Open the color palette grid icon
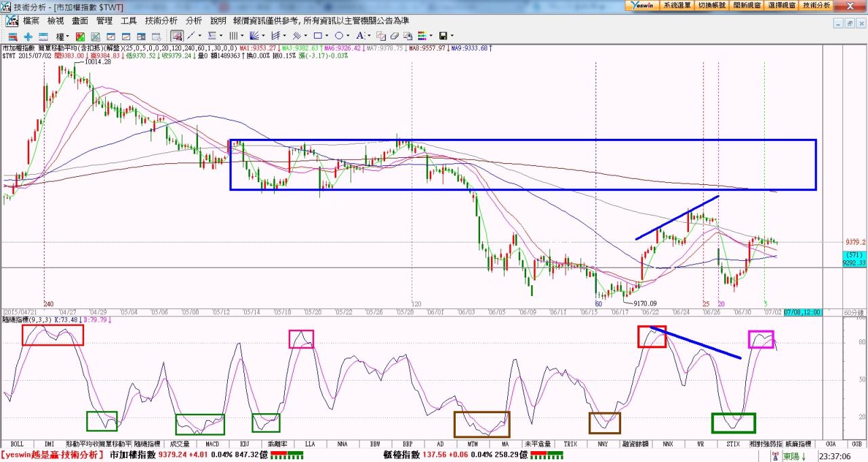This screenshot has width=868, height=462. 422,36
